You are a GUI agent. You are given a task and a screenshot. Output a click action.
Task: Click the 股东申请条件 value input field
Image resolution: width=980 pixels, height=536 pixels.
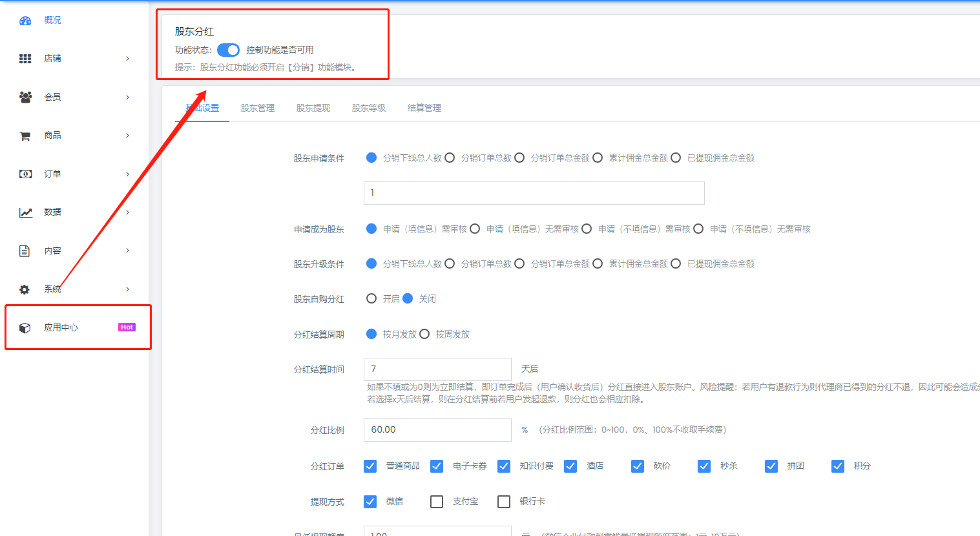pos(534,193)
